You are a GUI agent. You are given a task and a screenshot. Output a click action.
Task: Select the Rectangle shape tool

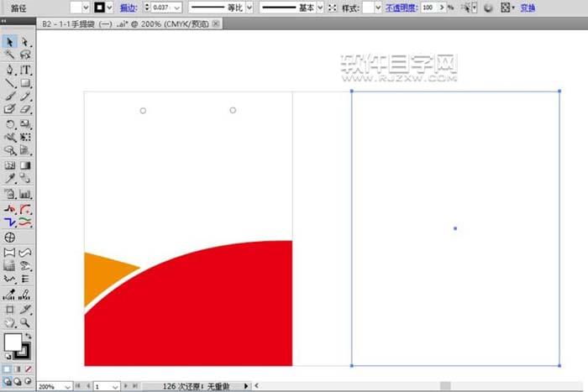[25, 83]
